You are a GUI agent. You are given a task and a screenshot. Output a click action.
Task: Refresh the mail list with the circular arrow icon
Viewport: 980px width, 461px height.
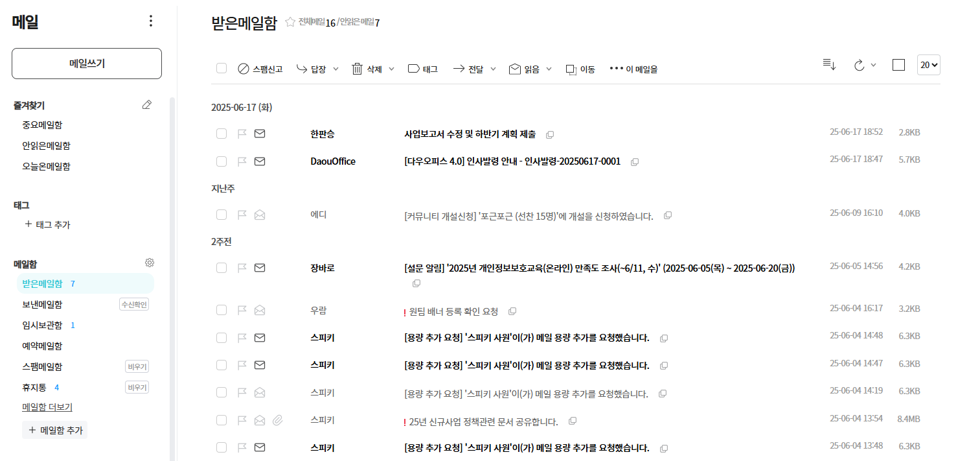tap(861, 65)
